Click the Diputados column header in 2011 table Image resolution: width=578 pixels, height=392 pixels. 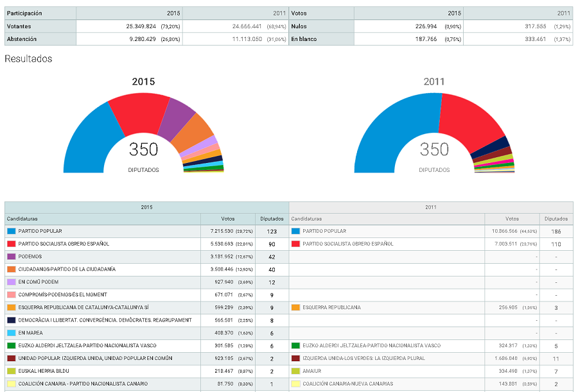pyautogui.click(x=556, y=219)
